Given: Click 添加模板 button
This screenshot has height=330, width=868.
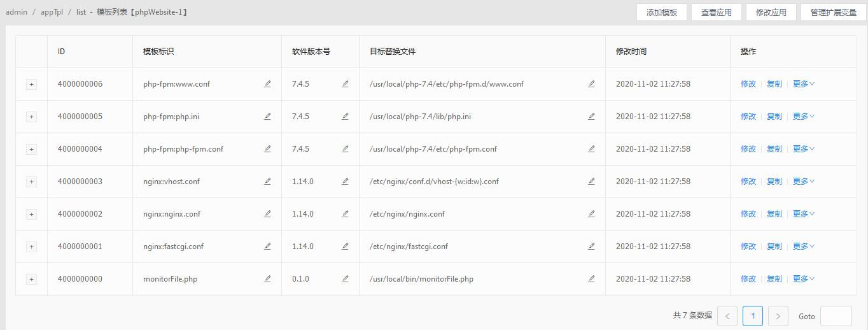Looking at the screenshot, I should point(662,12).
